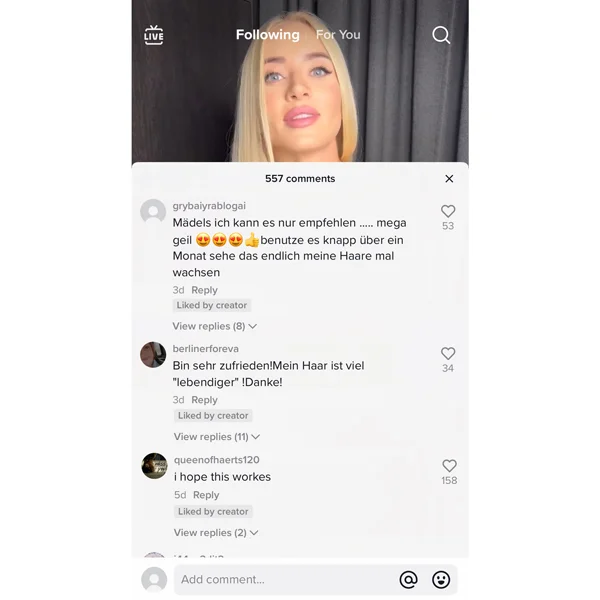Open berlinerforeva's profile avatar

coord(153,355)
